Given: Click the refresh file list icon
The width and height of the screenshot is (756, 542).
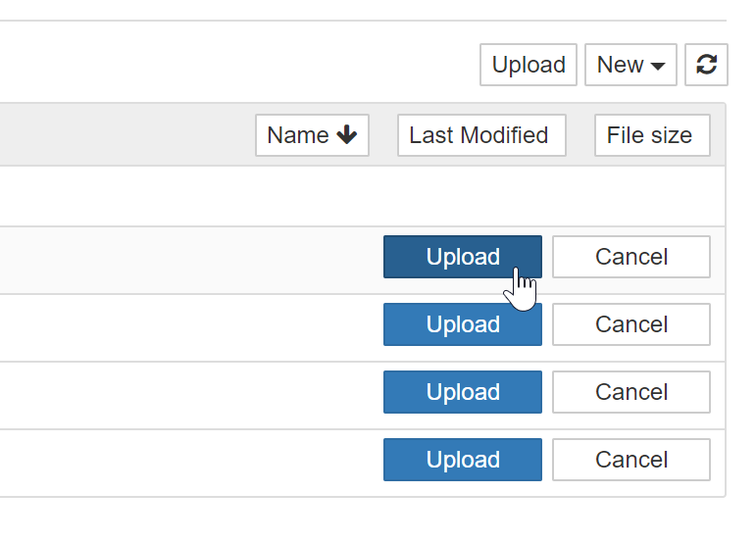Looking at the screenshot, I should [x=706, y=65].
